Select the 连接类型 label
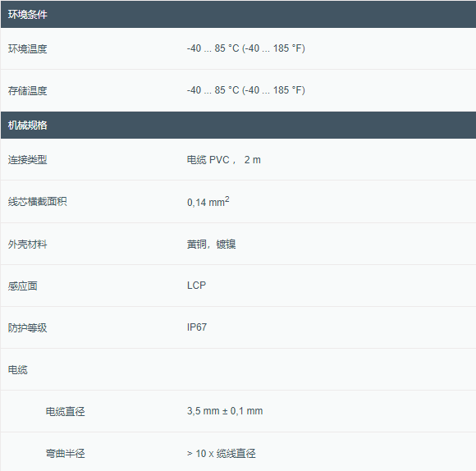This screenshot has width=476, height=471. pos(28,160)
